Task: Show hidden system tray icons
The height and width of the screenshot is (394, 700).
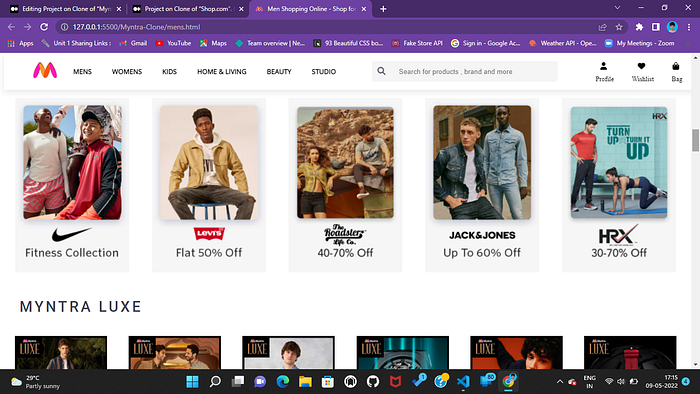Action: pos(559,382)
